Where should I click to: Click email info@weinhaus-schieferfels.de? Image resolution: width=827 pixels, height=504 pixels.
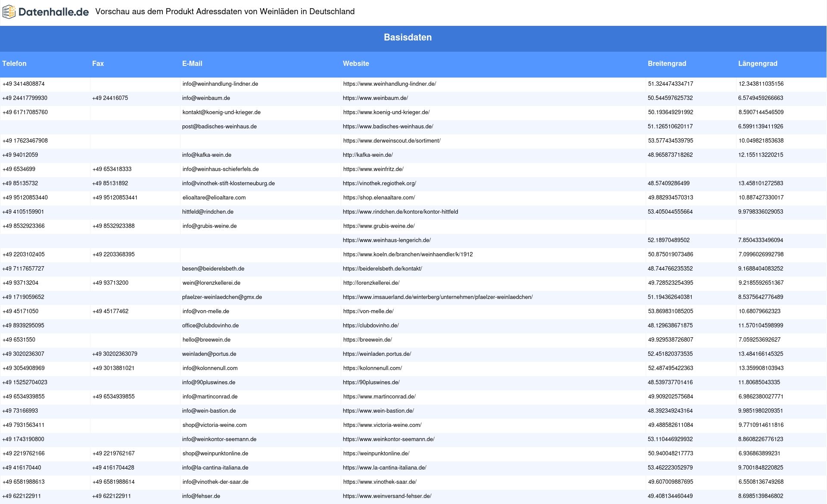tap(221, 169)
